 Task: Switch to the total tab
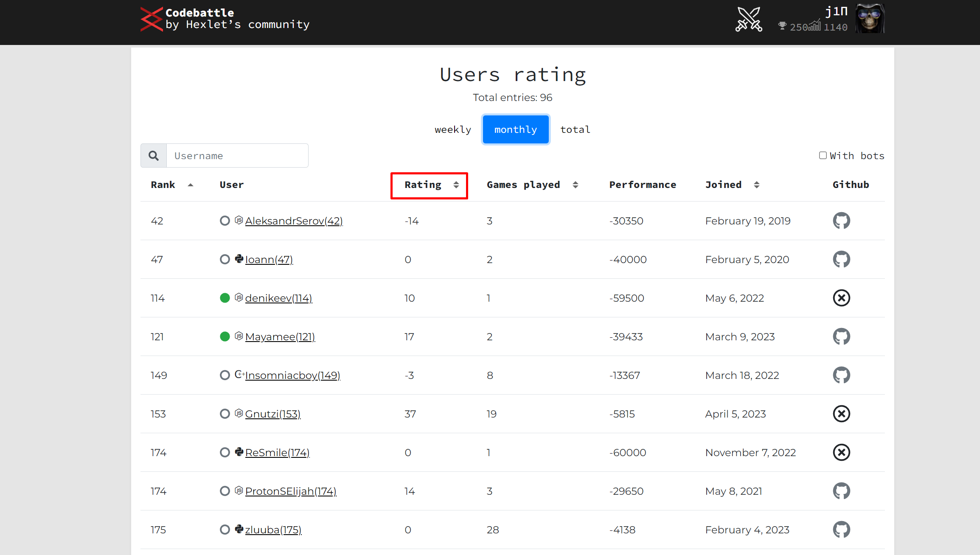click(x=575, y=129)
